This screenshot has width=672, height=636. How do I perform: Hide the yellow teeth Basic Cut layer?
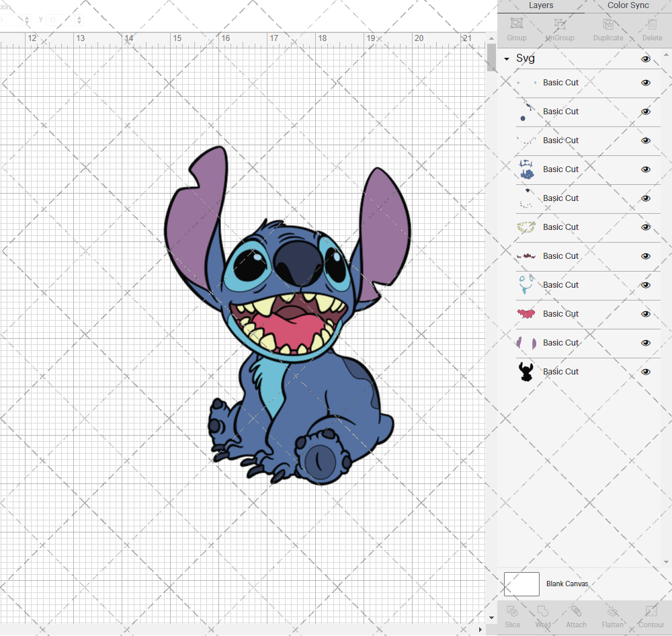(x=645, y=227)
